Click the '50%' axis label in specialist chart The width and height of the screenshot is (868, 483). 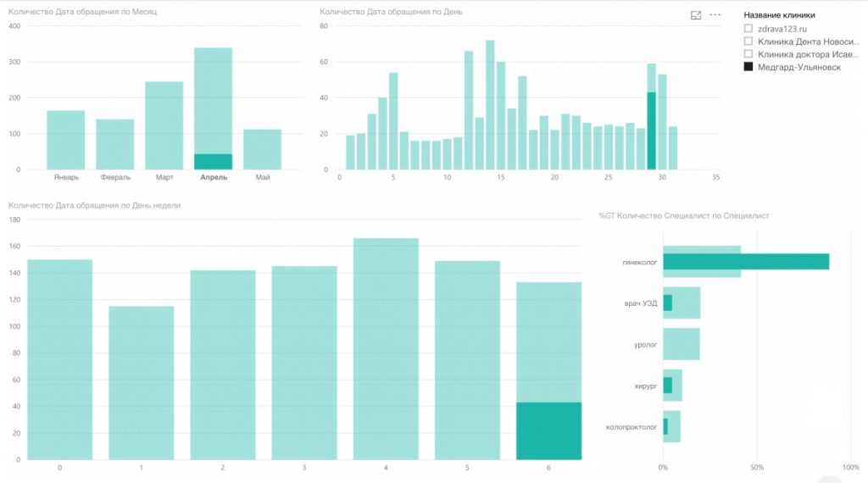757,468
